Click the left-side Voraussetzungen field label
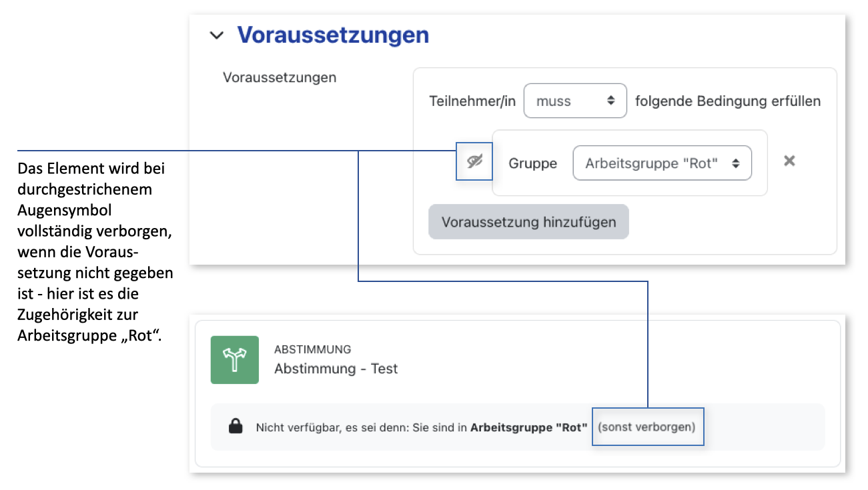The image size is (868, 490). coord(280,77)
